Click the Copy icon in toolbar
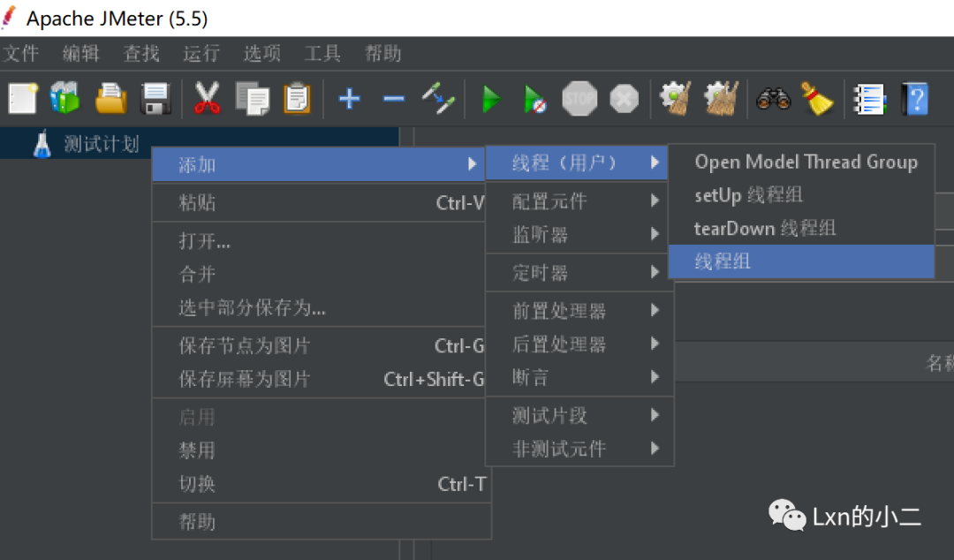This screenshot has height=560, width=954. point(252,99)
